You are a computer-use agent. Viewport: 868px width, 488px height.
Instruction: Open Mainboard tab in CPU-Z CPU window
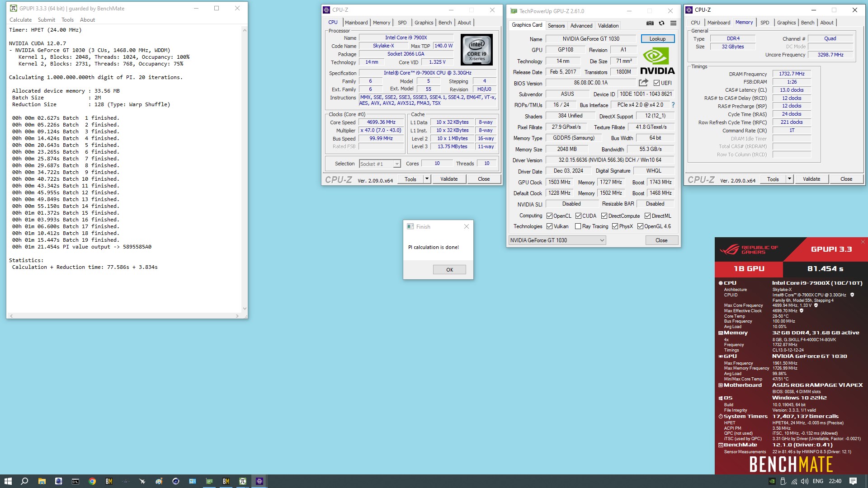coord(356,23)
